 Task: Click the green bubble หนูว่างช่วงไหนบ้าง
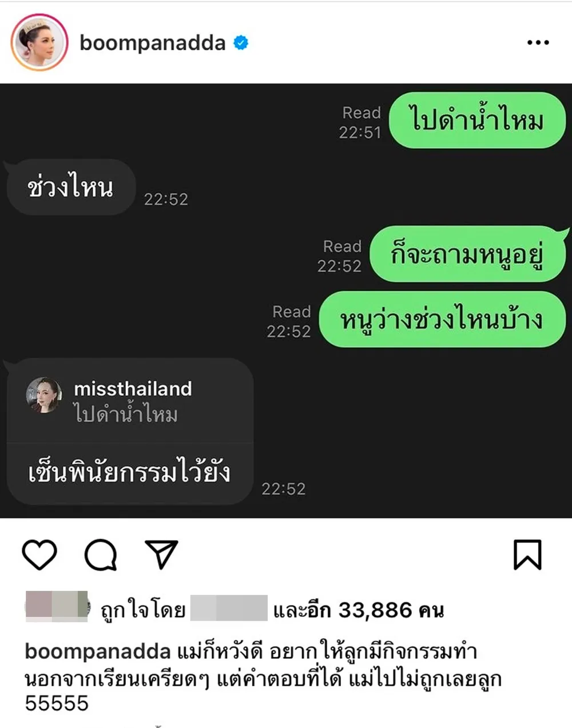click(x=442, y=319)
